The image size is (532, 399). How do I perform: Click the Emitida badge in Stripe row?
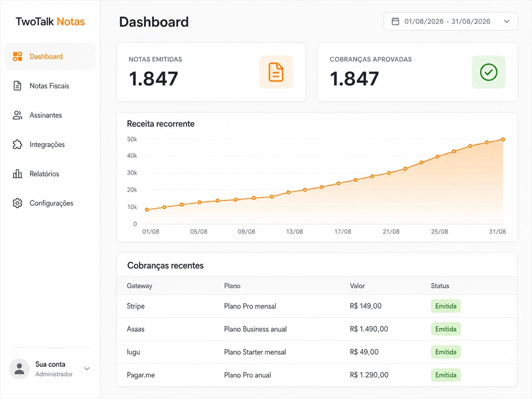[446, 306]
